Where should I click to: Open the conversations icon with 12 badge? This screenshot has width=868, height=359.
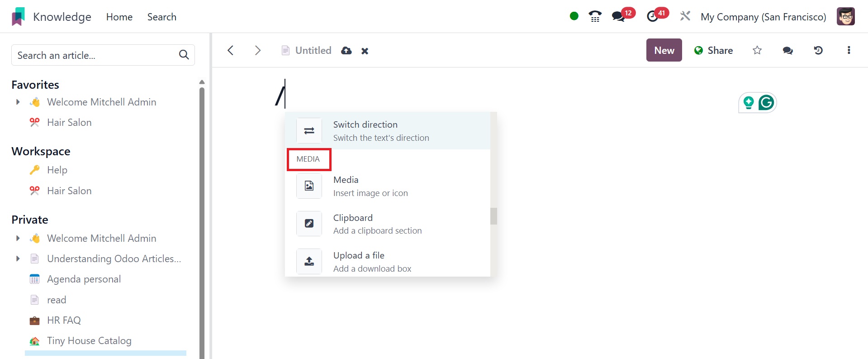point(618,17)
